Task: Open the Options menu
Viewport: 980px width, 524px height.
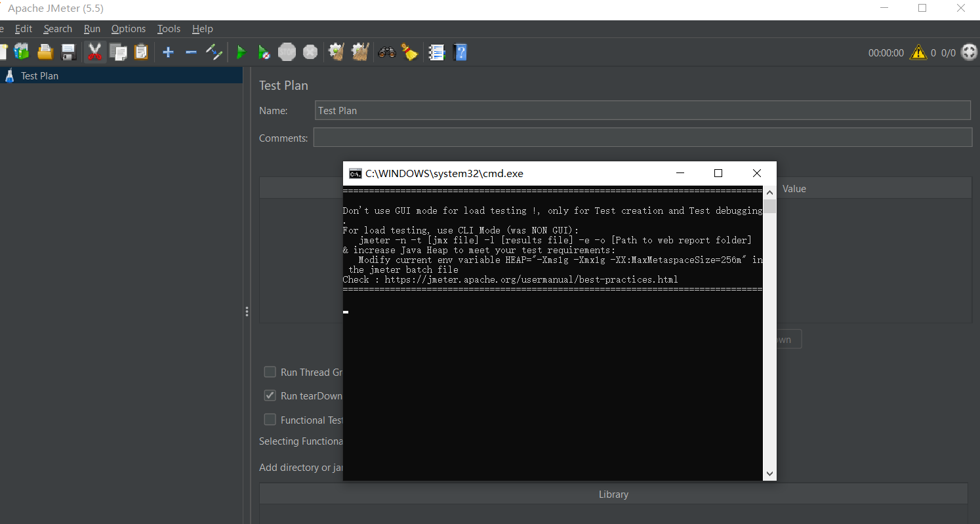Action: (x=129, y=29)
